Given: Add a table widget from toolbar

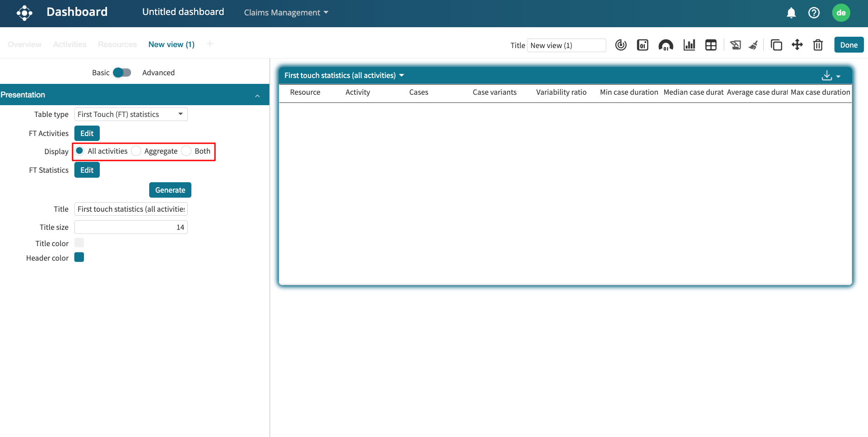Looking at the screenshot, I should [x=711, y=45].
